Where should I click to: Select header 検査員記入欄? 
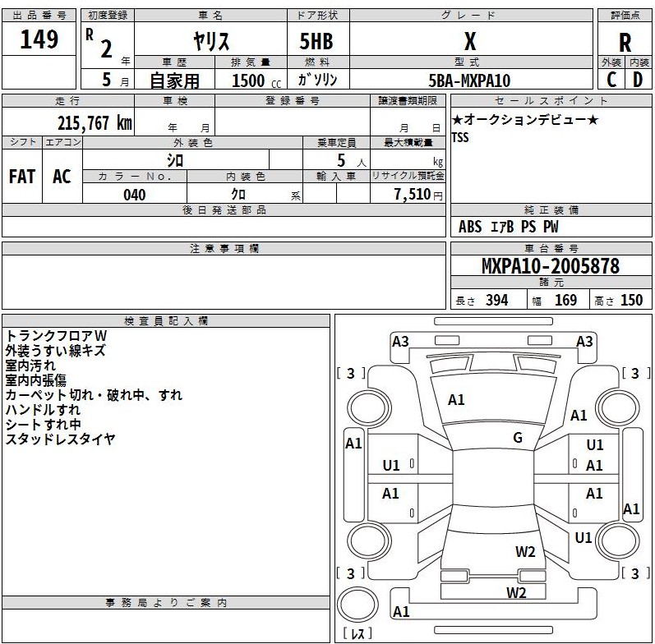point(166,320)
